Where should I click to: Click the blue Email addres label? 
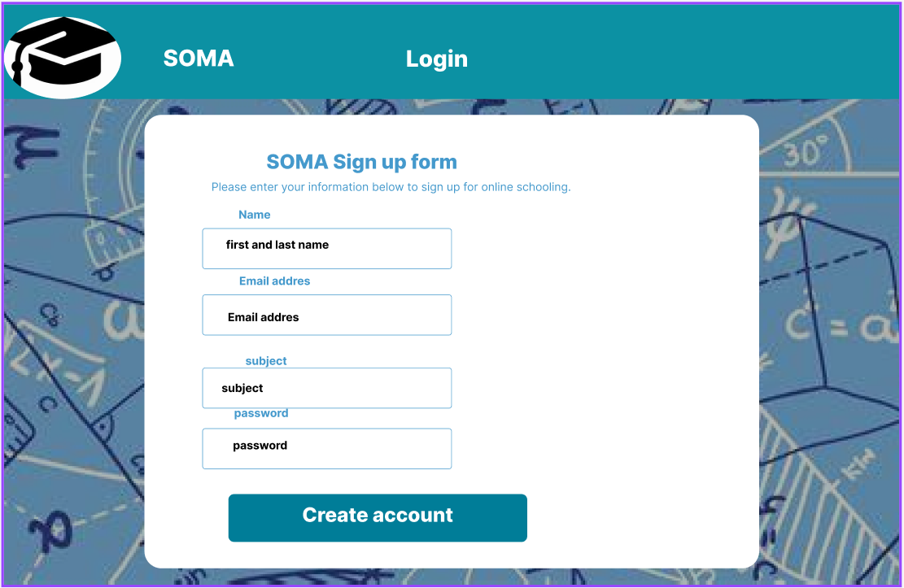[x=274, y=281]
